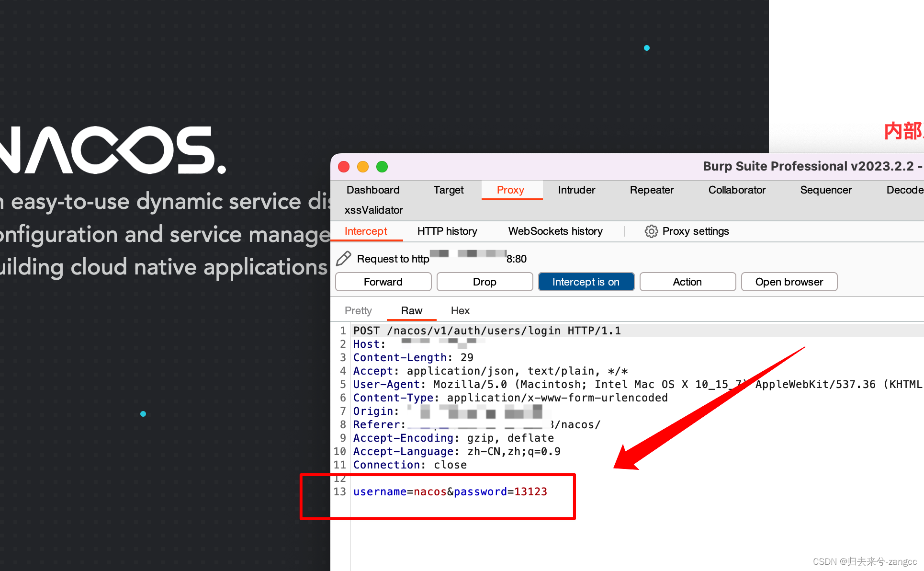
Task: Select the Raw view tab
Action: (x=410, y=310)
